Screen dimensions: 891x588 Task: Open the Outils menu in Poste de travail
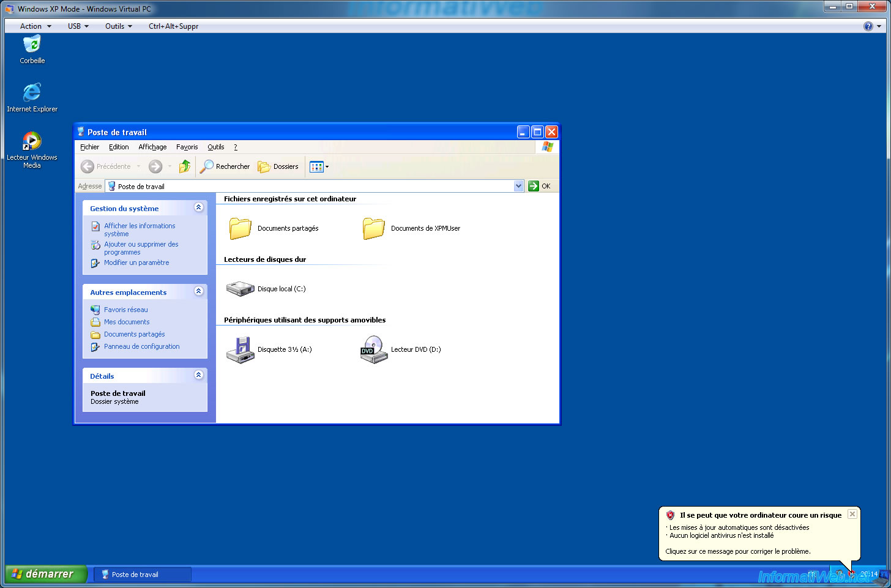216,147
